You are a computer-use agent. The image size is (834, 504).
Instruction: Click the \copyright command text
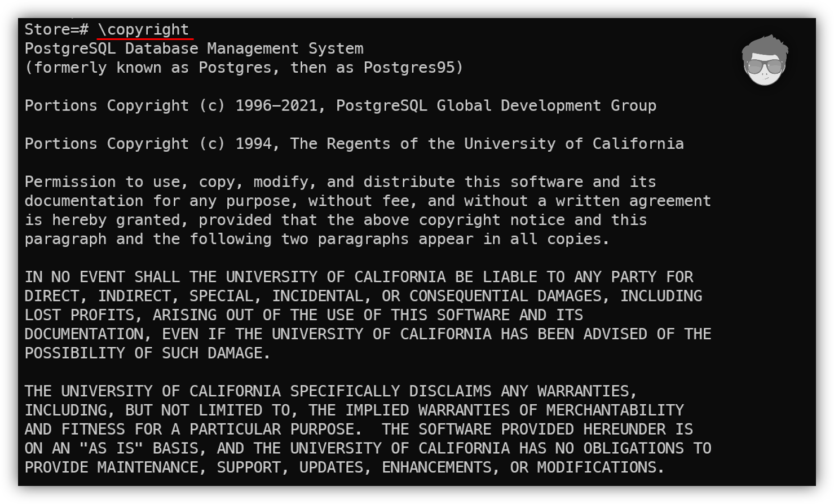tap(144, 30)
